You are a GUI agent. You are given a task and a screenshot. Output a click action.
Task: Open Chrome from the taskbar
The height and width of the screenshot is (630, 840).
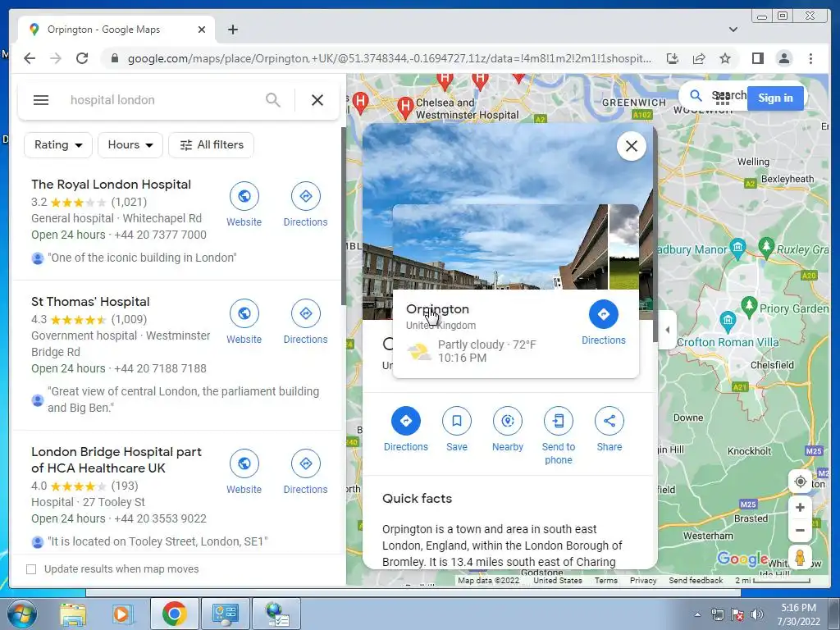tap(174, 614)
